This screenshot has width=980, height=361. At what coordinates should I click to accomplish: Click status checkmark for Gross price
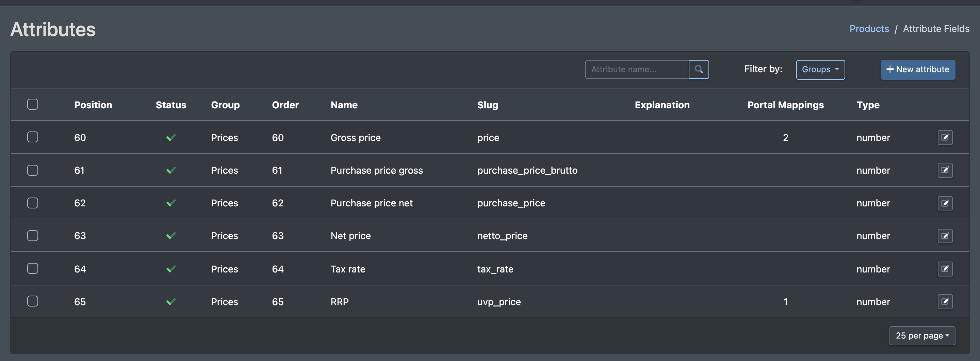tap(171, 138)
